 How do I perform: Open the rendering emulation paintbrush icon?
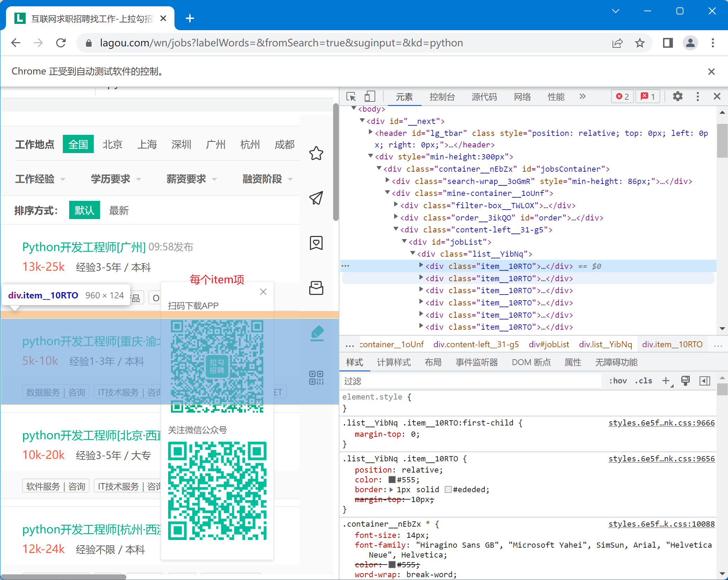(x=685, y=381)
